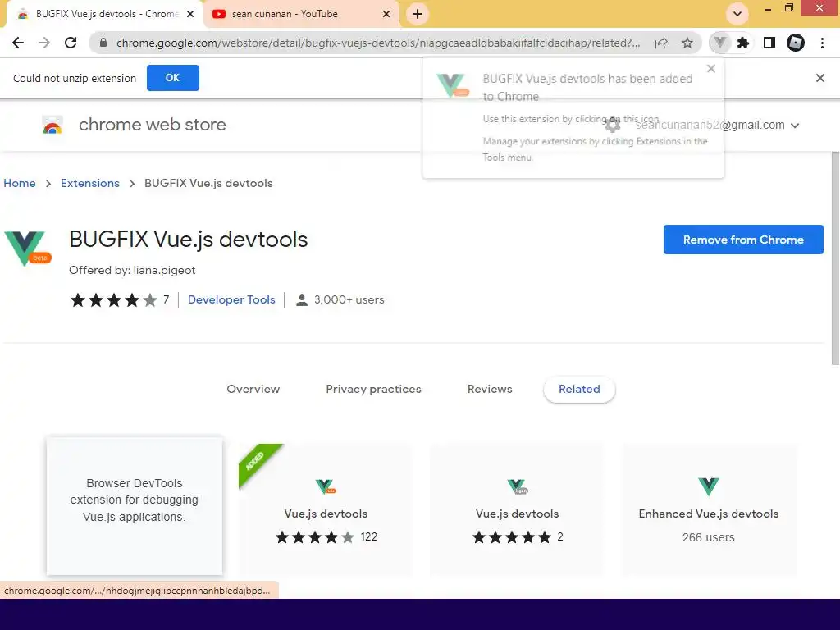Viewport: 840px width, 630px height.
Task: Click the Vue logo in the added popup
Action: 452,85
